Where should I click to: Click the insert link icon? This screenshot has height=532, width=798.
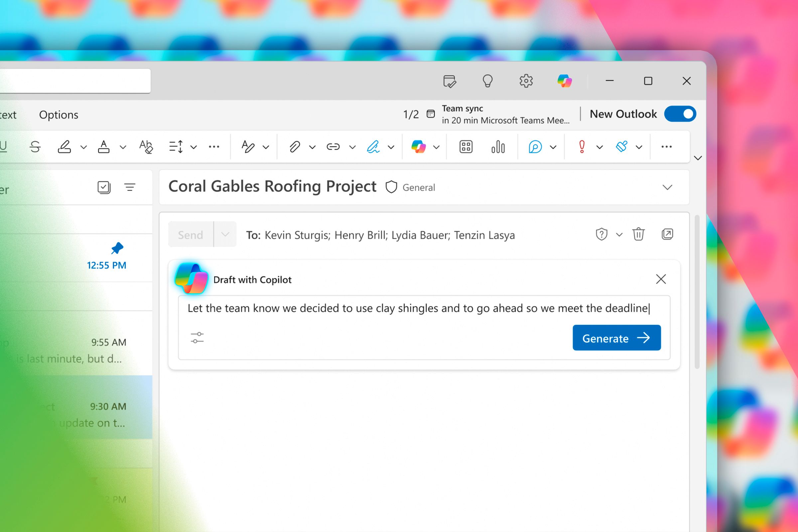click(x=333, y=147)
